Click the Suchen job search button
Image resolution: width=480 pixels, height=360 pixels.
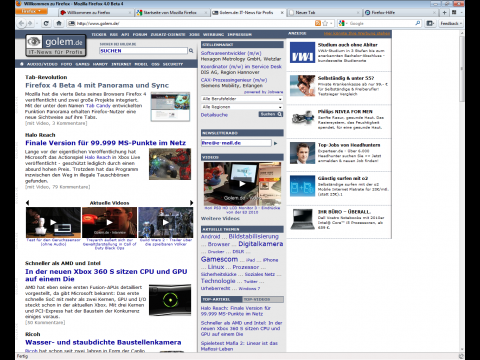click(x=271, y=114)
